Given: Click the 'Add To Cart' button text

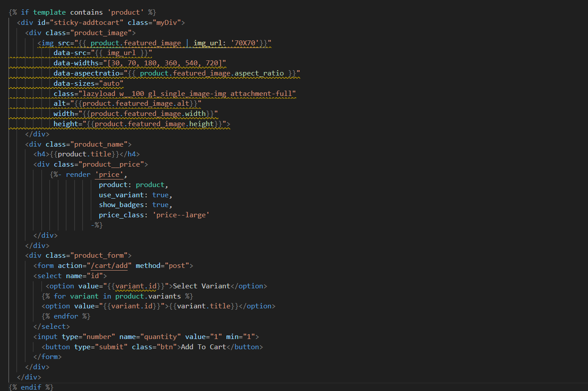Looking at the screenshot, I should pyautogui.click(x=204, y=347).
